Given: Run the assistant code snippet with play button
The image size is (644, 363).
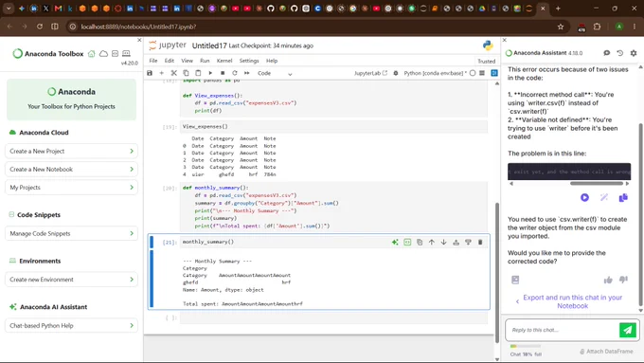Looking at the screenshot, I should 584,198.
